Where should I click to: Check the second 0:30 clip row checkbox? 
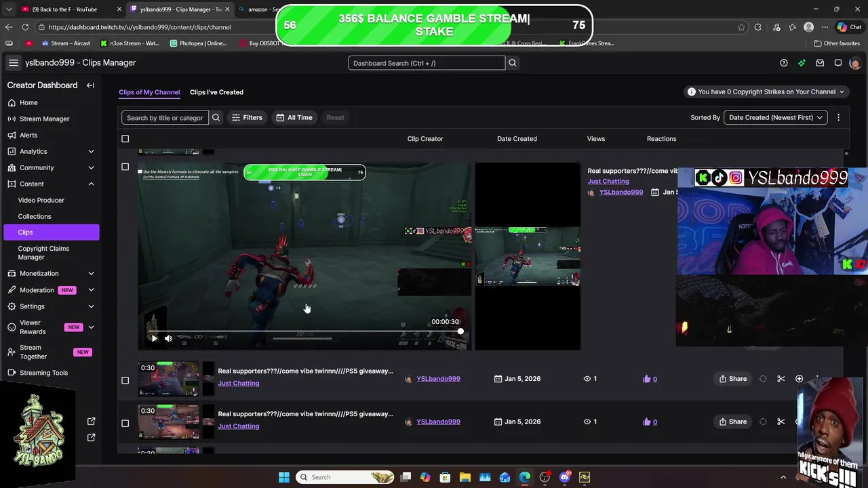pyautogui.click(x=125, y=424)
